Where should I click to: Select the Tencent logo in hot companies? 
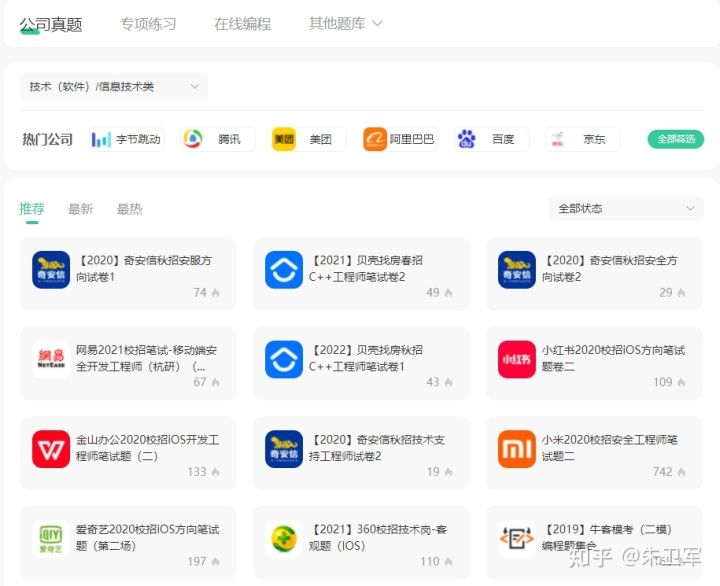[x=193, y=139]
